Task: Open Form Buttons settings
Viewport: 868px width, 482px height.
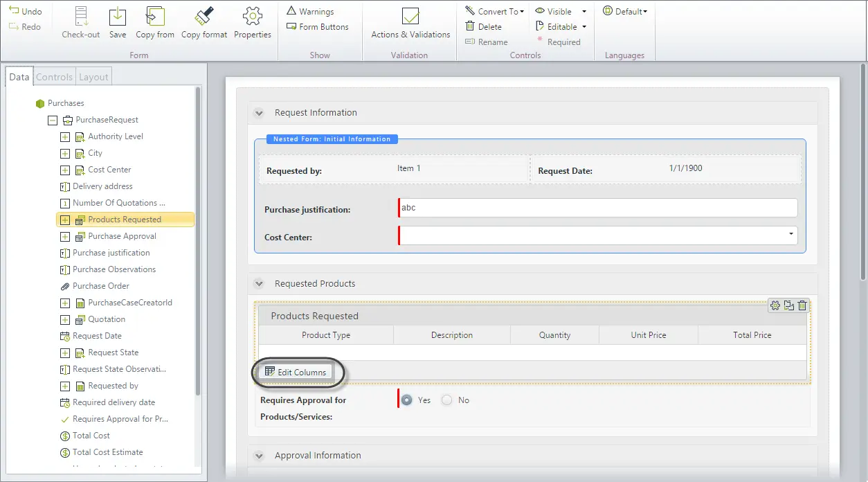Action: [318, 27]
